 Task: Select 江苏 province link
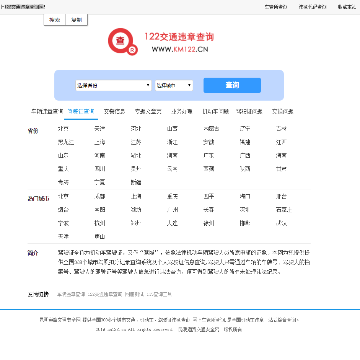[136, 142]
